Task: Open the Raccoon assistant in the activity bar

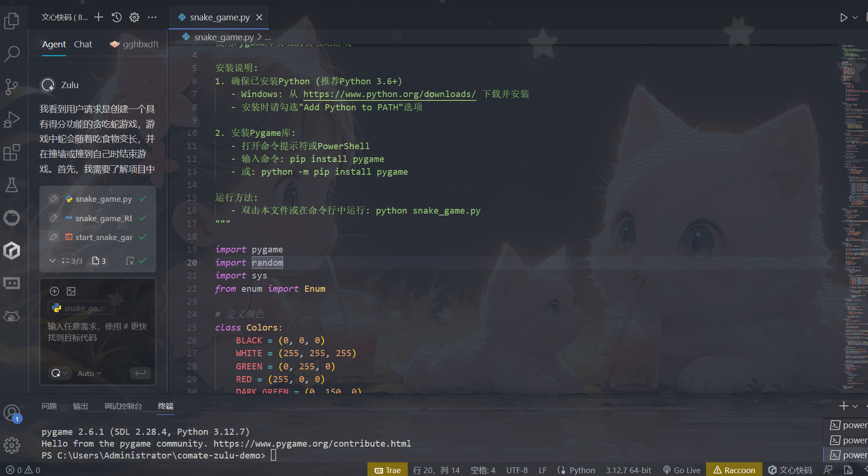Action: pos(12,316)
